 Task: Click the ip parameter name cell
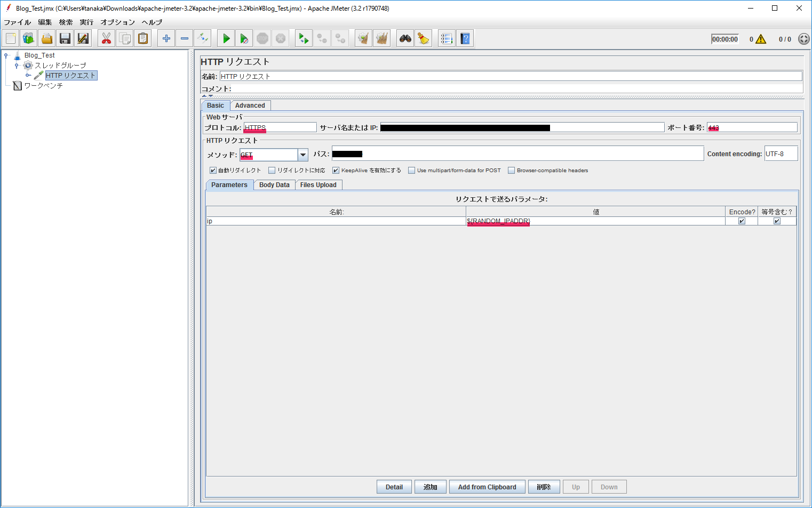[336, 221]
